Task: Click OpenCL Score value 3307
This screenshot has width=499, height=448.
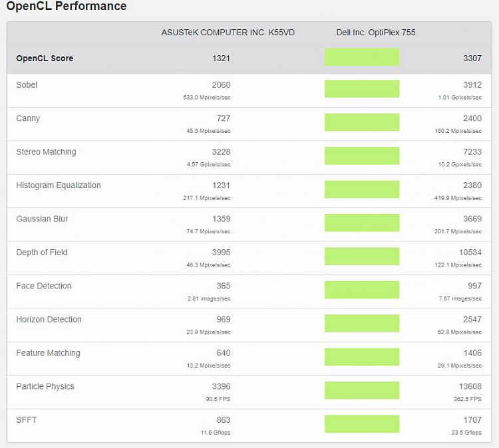Action: (472, 58)
